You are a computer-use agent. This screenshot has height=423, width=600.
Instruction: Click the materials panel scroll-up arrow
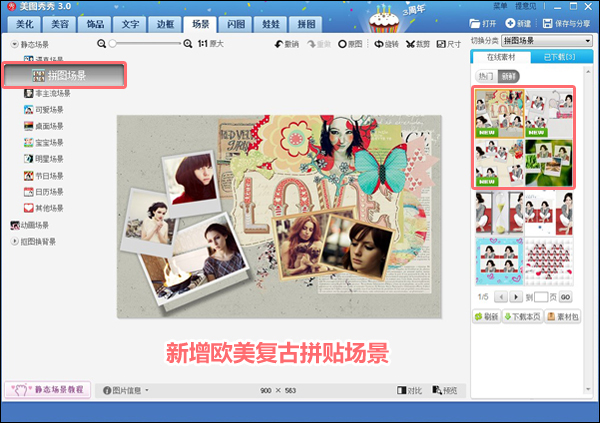point(588,70)
